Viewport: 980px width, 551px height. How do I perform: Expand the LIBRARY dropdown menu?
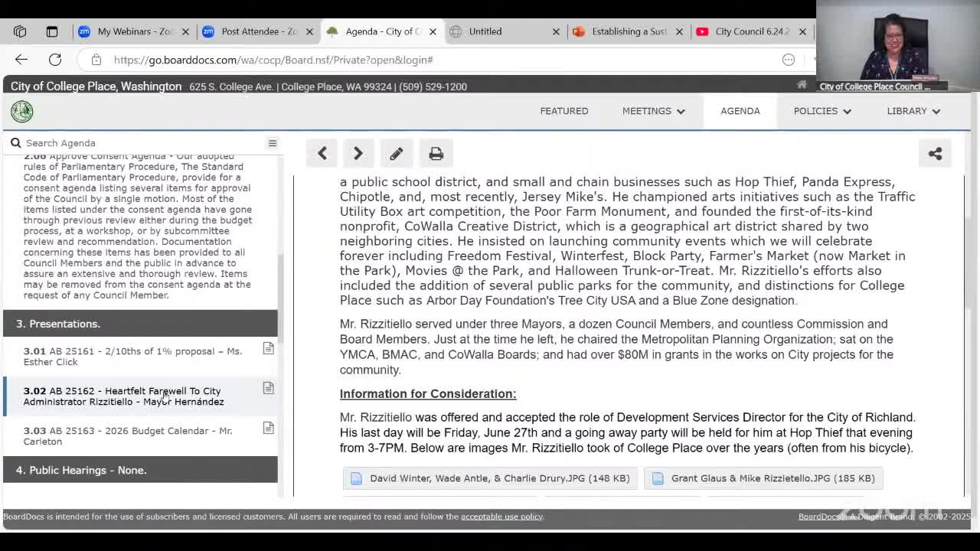click(x=913, y=111)
